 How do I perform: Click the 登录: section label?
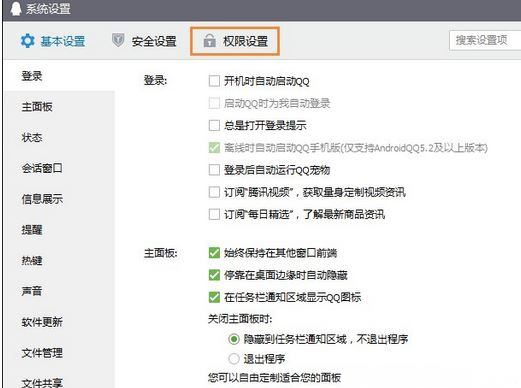coord(155,80)
